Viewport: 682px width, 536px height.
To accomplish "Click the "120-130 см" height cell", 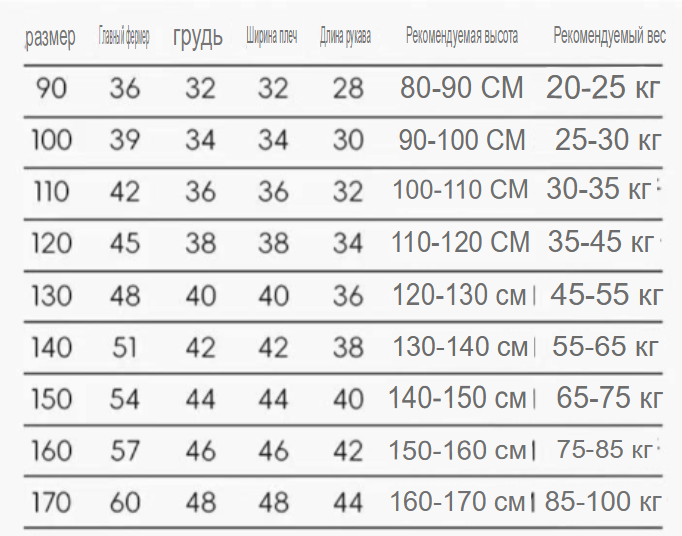I will [x=459, y=295].
